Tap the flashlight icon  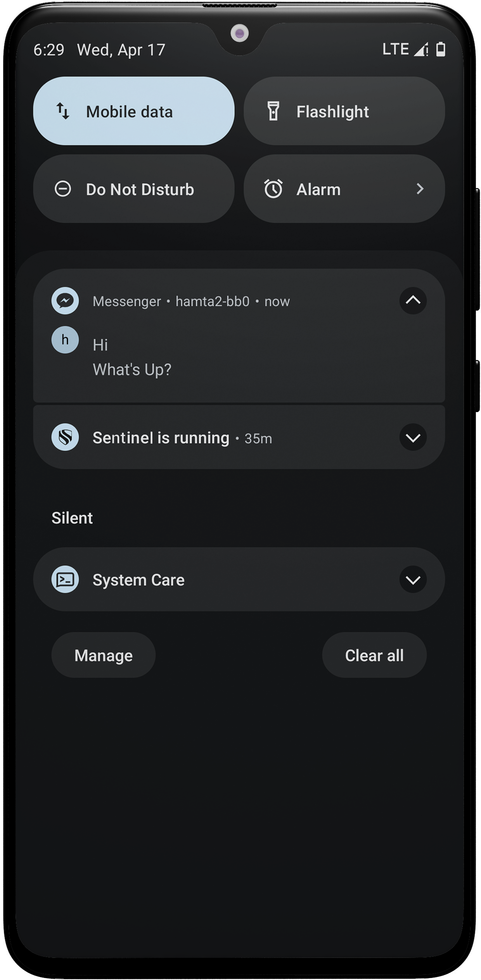coord(273,111)
